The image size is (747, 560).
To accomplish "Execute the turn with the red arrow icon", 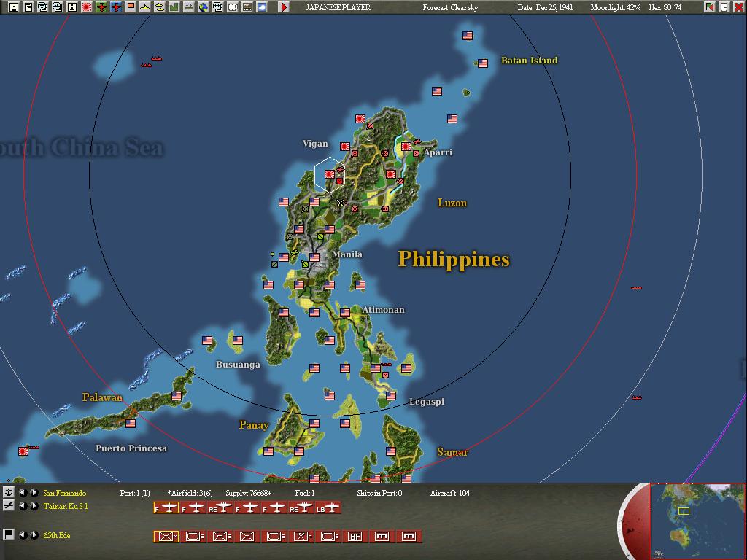I will coord(284,7).
